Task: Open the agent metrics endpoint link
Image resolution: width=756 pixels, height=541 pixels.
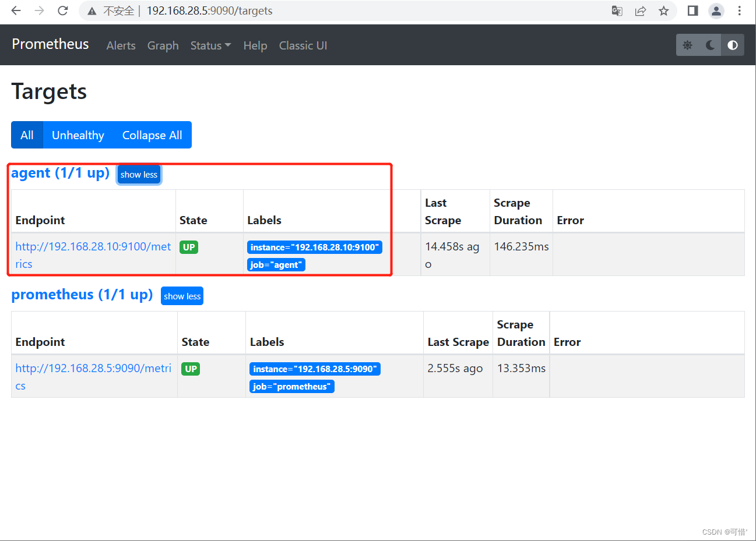Action: tap(93, 255)
